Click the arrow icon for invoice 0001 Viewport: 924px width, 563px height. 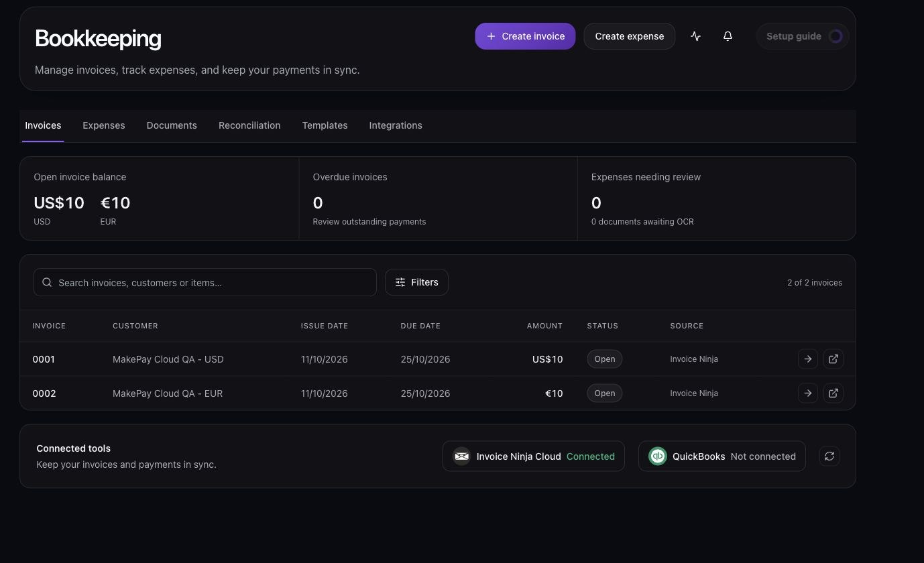pyautogui.click(x=808, y=359)
